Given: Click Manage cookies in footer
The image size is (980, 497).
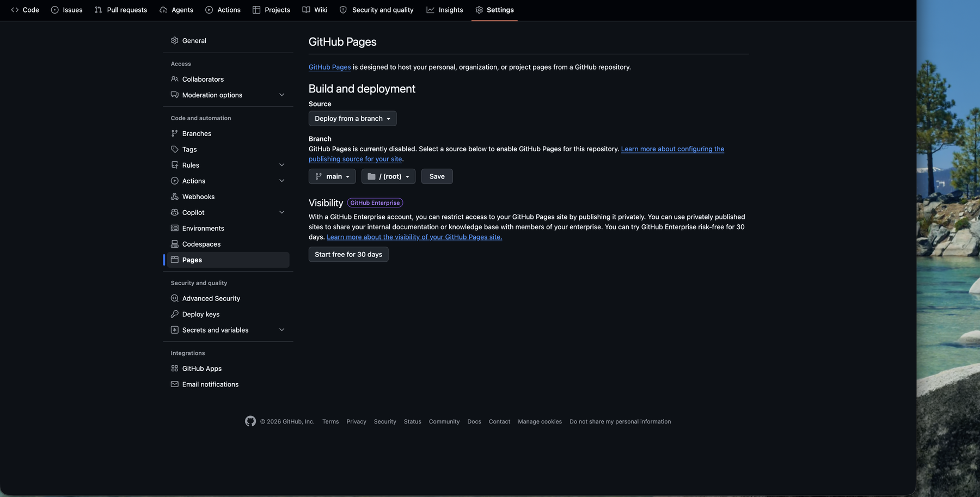Looking at the screenshot, I should pyautogui.click(x=540, y=422).
